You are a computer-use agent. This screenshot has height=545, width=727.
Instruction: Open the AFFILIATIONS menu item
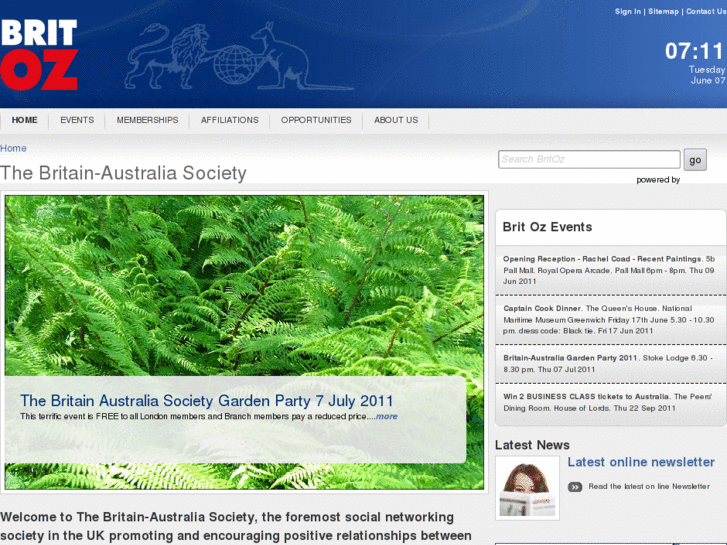[x=230, y=120]
